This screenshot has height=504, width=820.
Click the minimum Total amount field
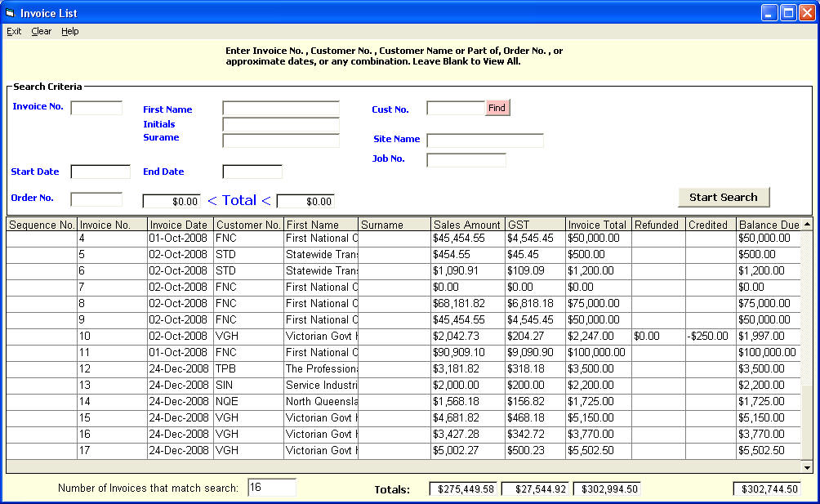pyautogui.click(x=172, y=201)
